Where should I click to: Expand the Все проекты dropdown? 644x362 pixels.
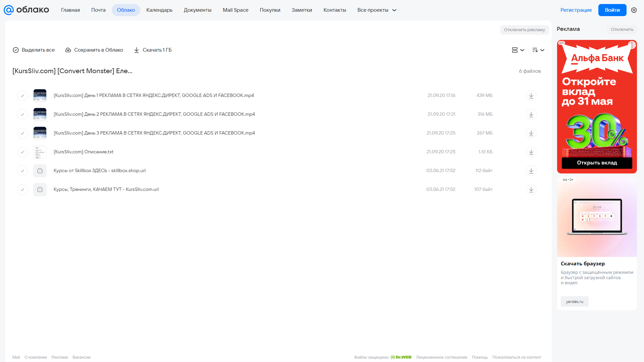coord(377,10)
